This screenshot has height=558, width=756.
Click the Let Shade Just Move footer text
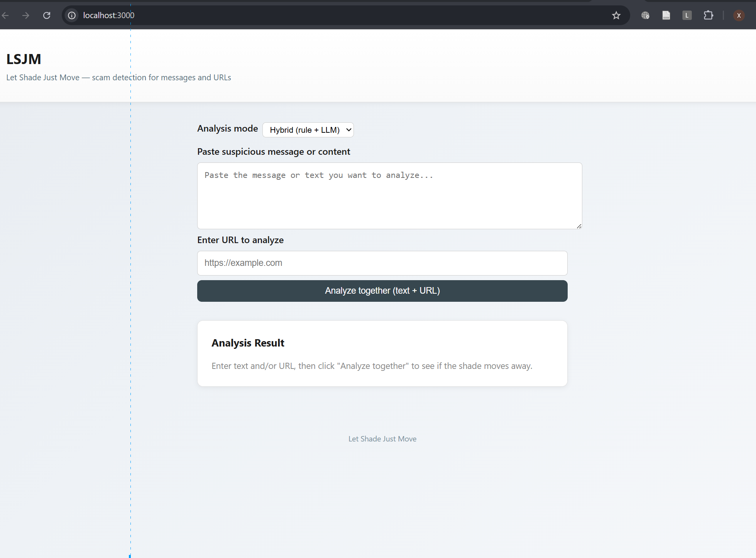click(x=382, y=439)
